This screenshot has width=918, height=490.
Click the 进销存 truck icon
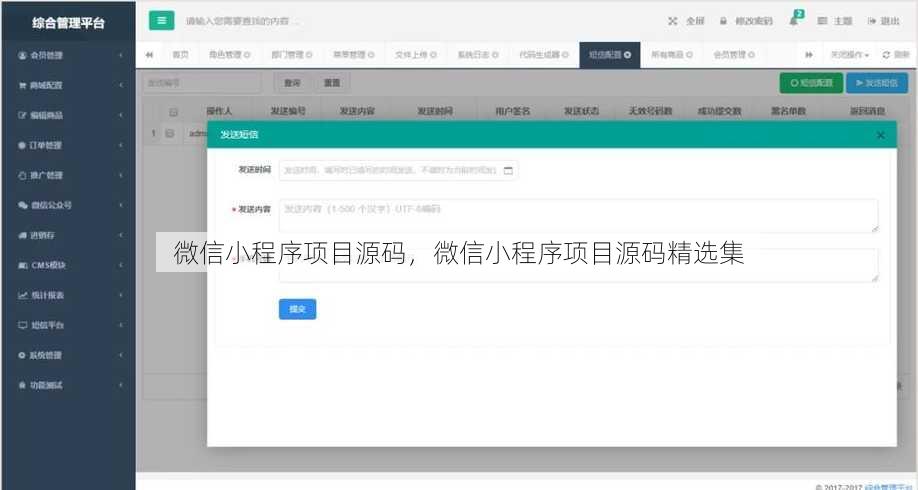pos(22,235)
